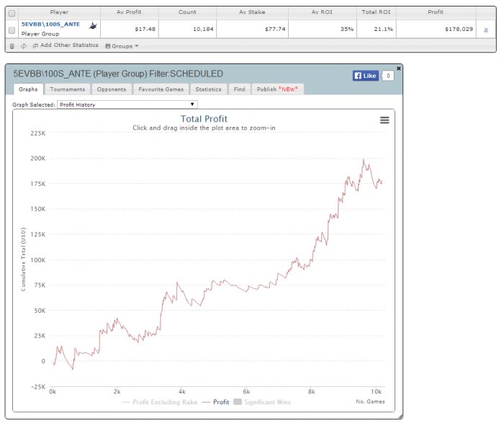Open the Statistics tab
The width and height of the screenshot is (504, 431).
(x=208, y=89)
